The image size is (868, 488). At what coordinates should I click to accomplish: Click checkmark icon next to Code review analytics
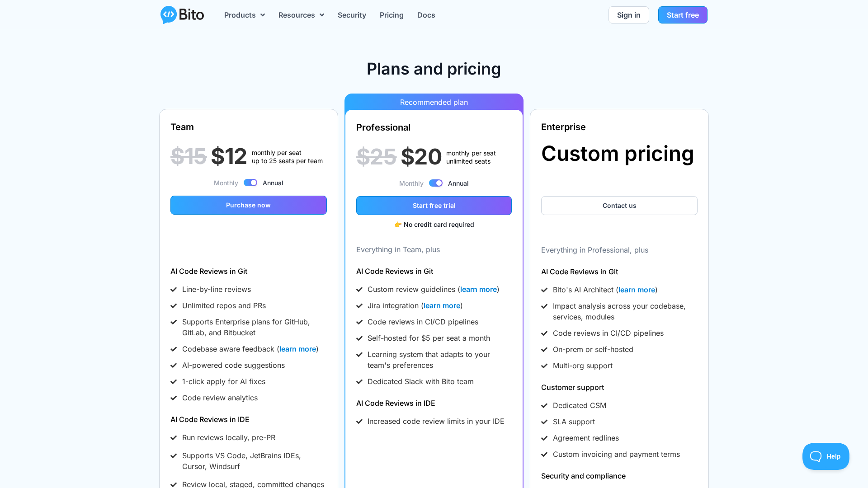[x=174, y=398]
